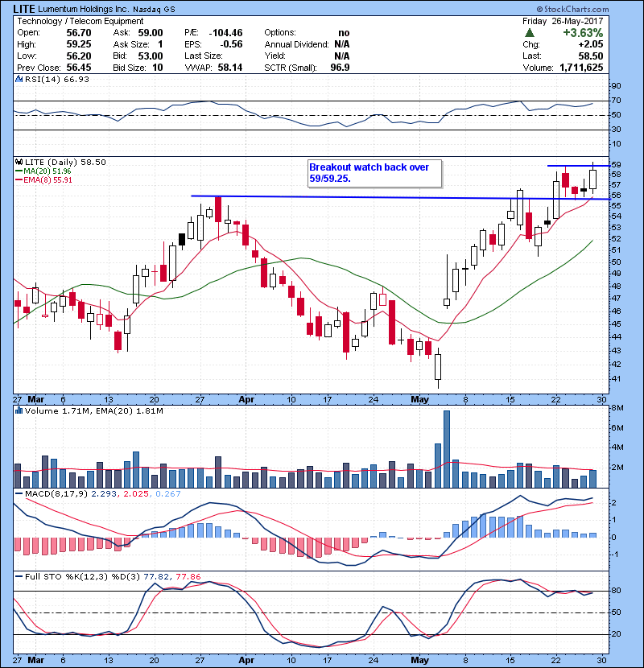644x668 pixels.
Task: Click the SCTR (Small) value 96.9
Action: tap(341, 68)
